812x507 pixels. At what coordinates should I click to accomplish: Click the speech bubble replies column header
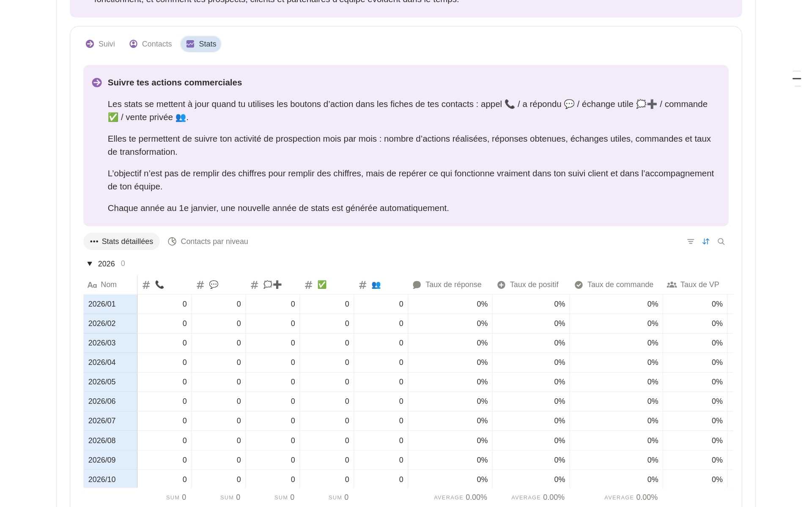point(219,285)
